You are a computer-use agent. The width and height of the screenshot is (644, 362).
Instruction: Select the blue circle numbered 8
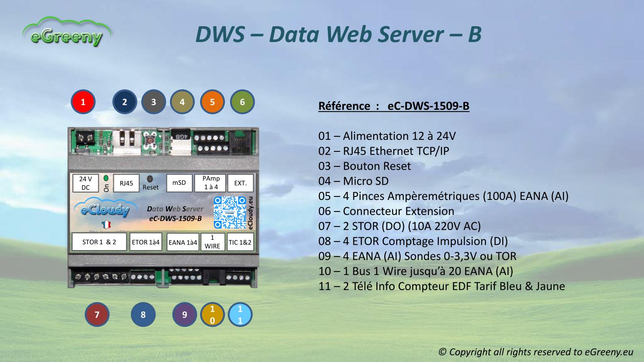pos(143,314)
